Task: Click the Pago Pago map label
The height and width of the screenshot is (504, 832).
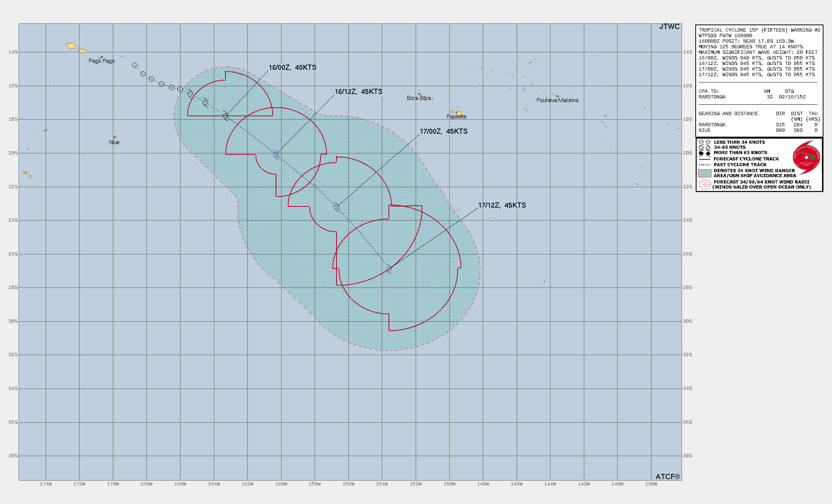Action: (101, 61)
